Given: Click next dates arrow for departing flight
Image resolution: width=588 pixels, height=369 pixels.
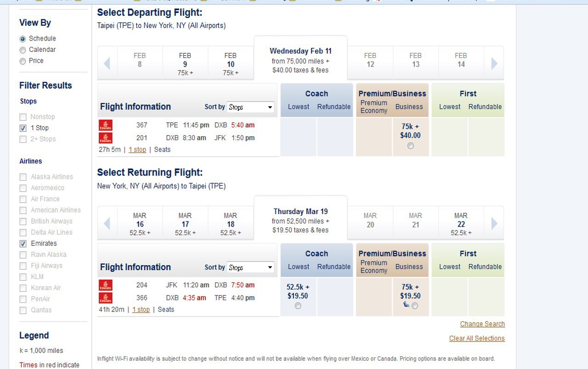Looking at the screenshot, I should point(494,63).
